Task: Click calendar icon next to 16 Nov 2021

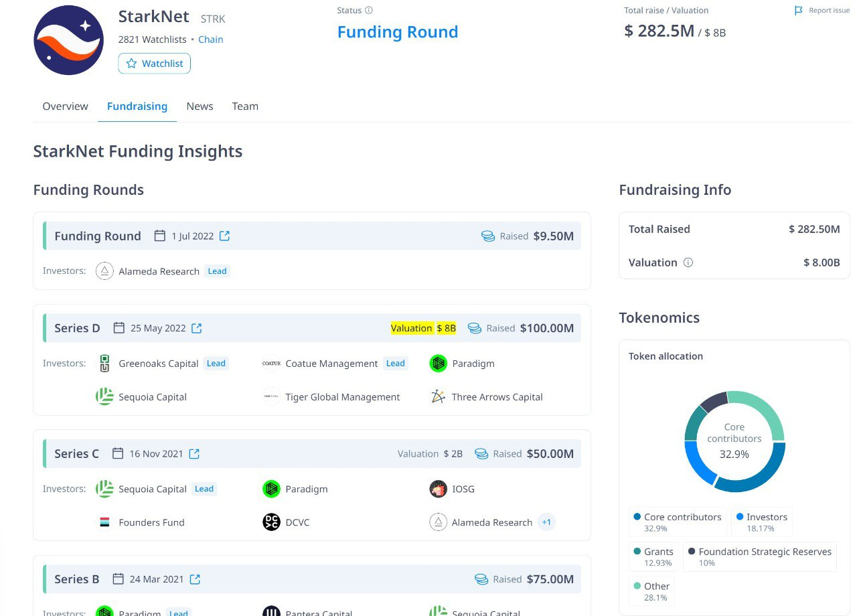Action: click(118, 453)
